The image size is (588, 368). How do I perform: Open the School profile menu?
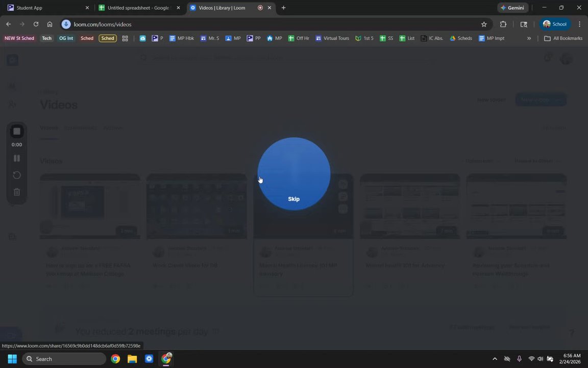(555, 24)
